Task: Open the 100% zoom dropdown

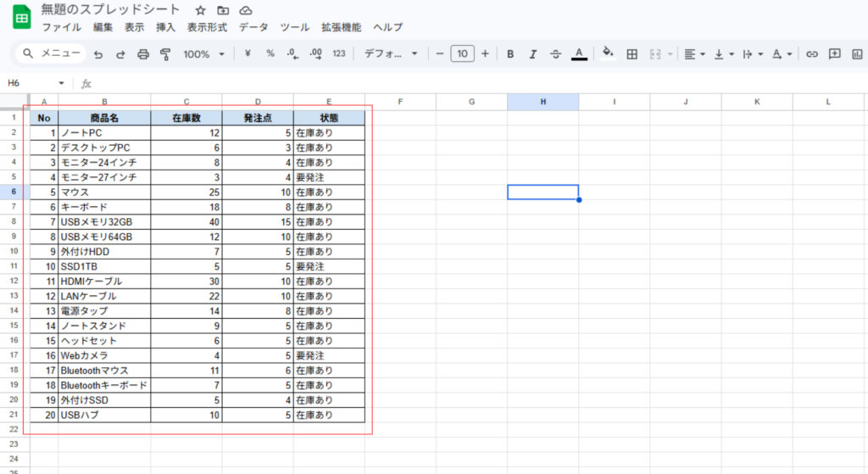Action: [203, 54]
